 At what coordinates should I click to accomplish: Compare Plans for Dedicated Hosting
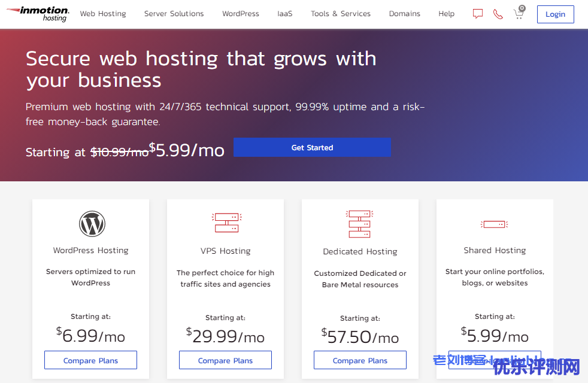360,360
